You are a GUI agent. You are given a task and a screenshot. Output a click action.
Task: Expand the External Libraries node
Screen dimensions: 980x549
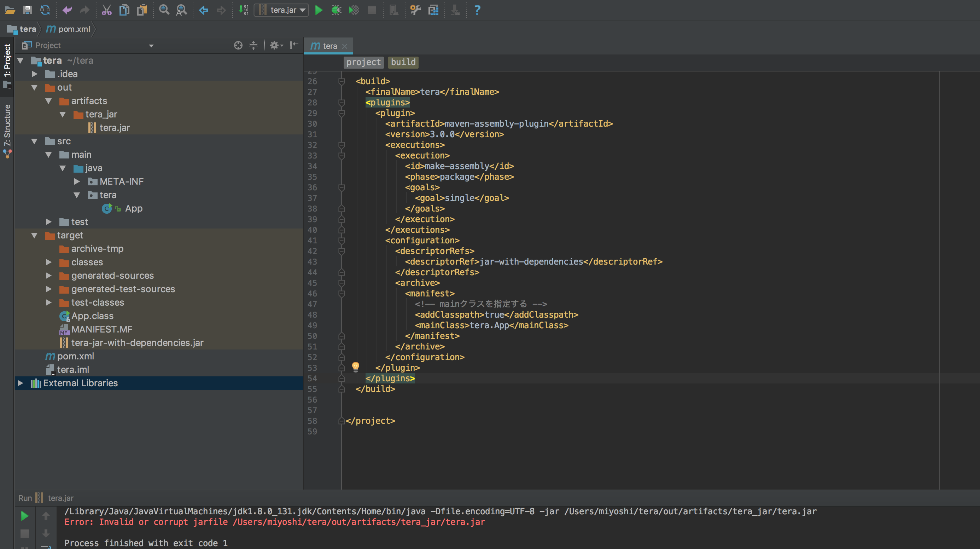coord(21,383)
